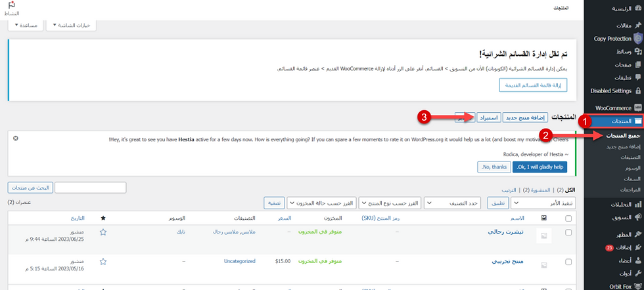Screen dimensions: 644x290
Task: Check the منتج تجريبي row checkbox
Action: [x=568, y=261]
